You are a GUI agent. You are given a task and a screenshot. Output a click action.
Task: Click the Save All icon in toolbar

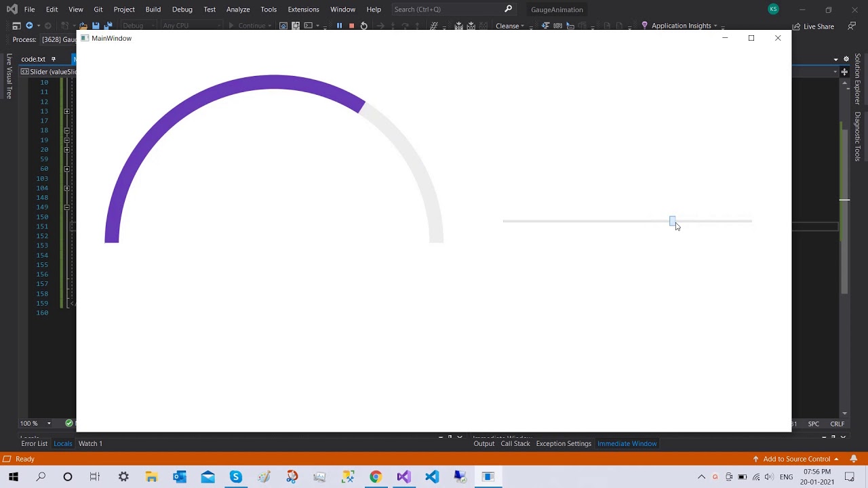tap(108, 26)
